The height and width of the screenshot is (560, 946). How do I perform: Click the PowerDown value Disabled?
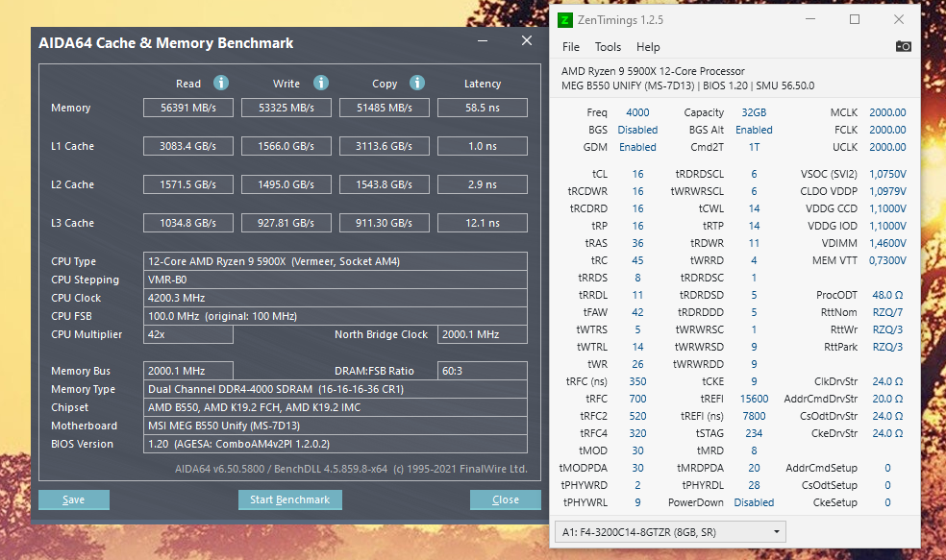coord(754,502)
